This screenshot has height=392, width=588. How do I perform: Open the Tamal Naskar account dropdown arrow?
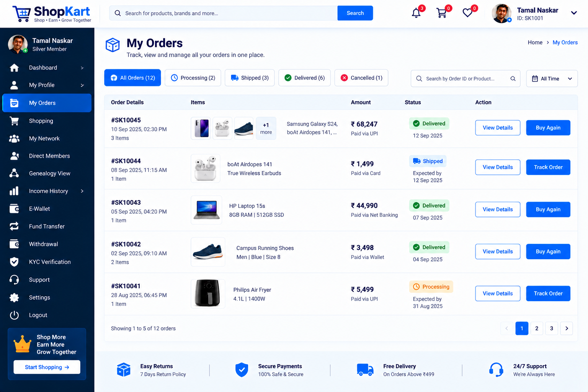574,13
